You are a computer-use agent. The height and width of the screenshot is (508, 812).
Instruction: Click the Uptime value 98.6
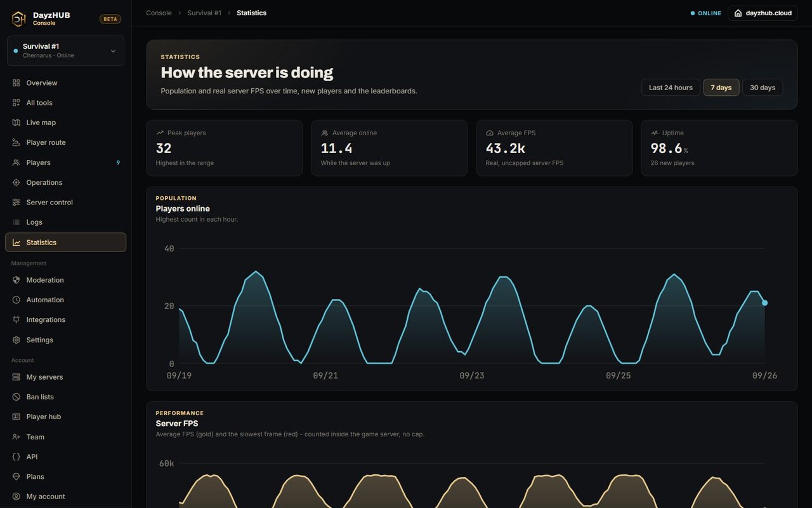667,148
